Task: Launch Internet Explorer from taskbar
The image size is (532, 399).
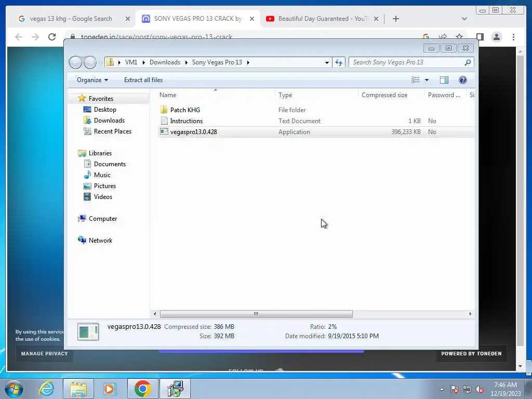Action: (x=46, y=389)
